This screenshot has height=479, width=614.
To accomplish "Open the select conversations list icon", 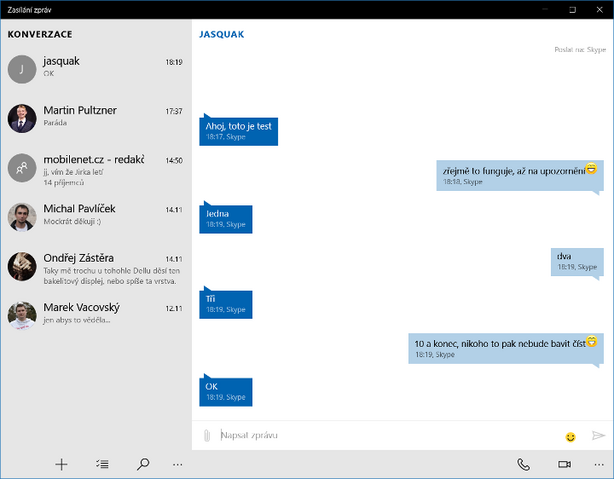I will pos(102,465).
